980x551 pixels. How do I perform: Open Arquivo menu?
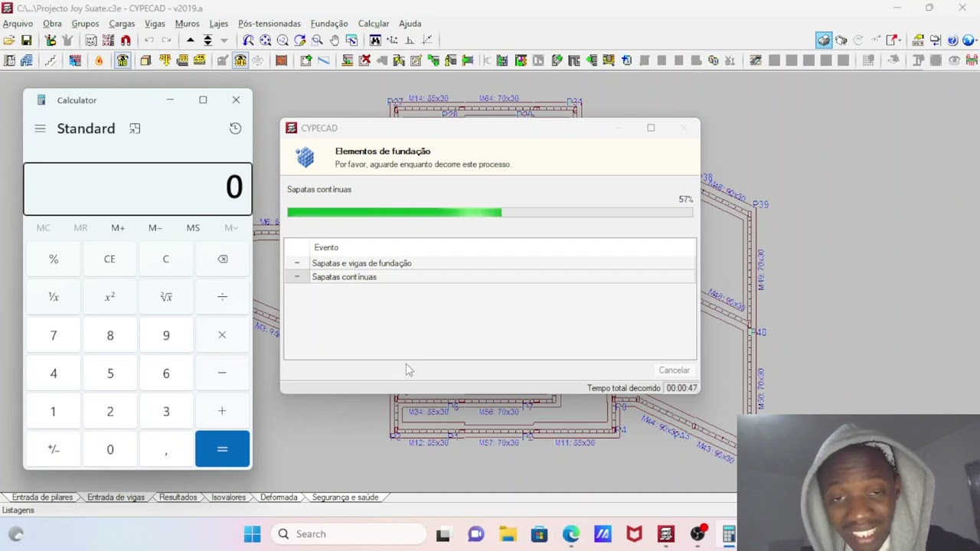point(18,24)
